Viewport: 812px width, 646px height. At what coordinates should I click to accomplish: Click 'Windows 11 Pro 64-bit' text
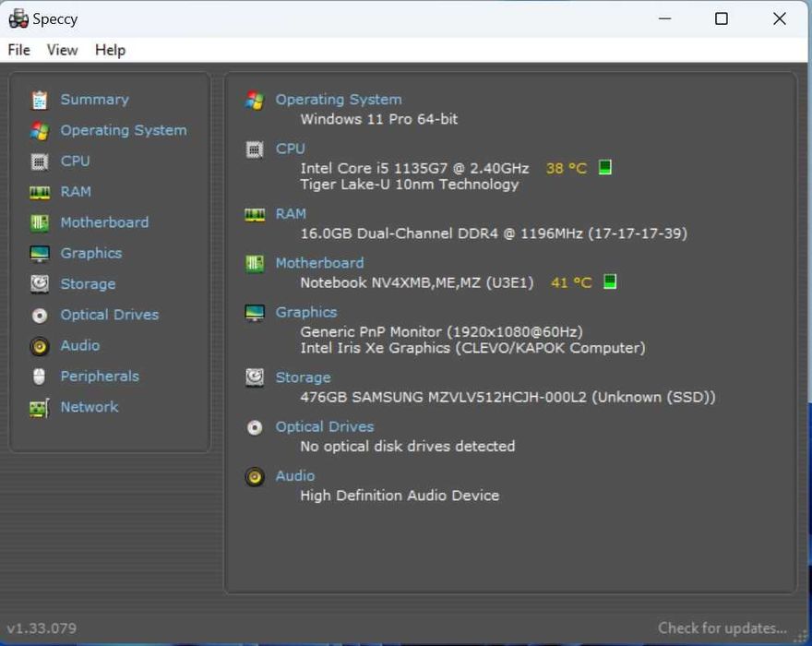(379, 119)
